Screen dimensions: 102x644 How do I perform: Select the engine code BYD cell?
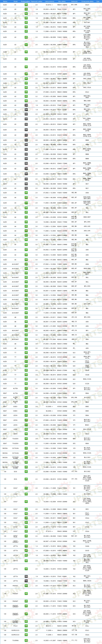click(87, 509)
